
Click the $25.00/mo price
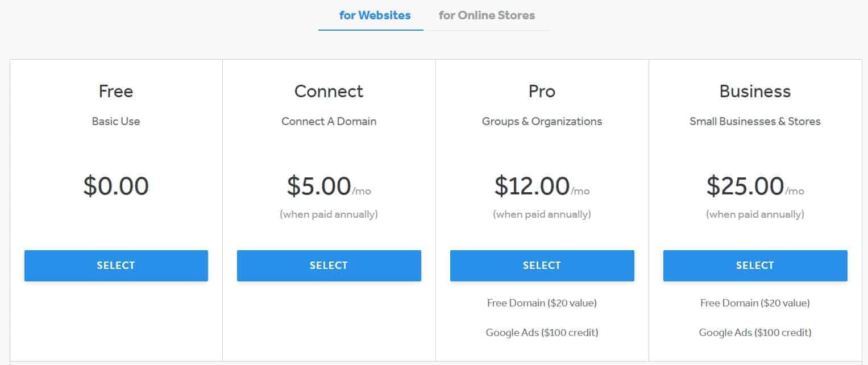pyautogui.click(x=754, y=186)
